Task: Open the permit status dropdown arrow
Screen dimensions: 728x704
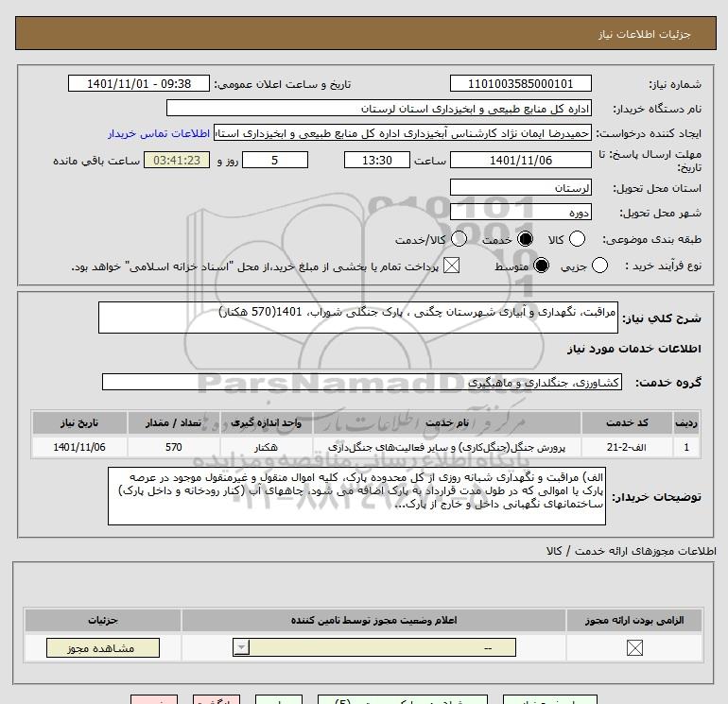Action: tap(241, 647)
